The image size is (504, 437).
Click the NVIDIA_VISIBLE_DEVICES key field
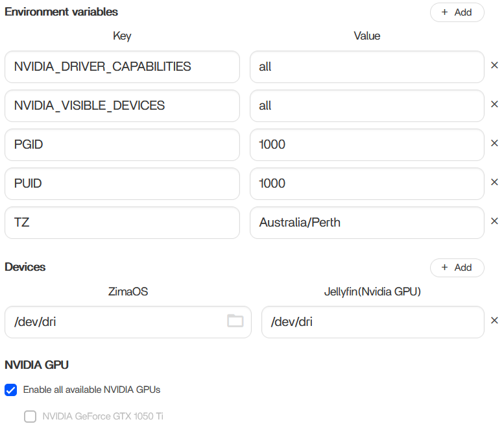[x=122, y=106]
